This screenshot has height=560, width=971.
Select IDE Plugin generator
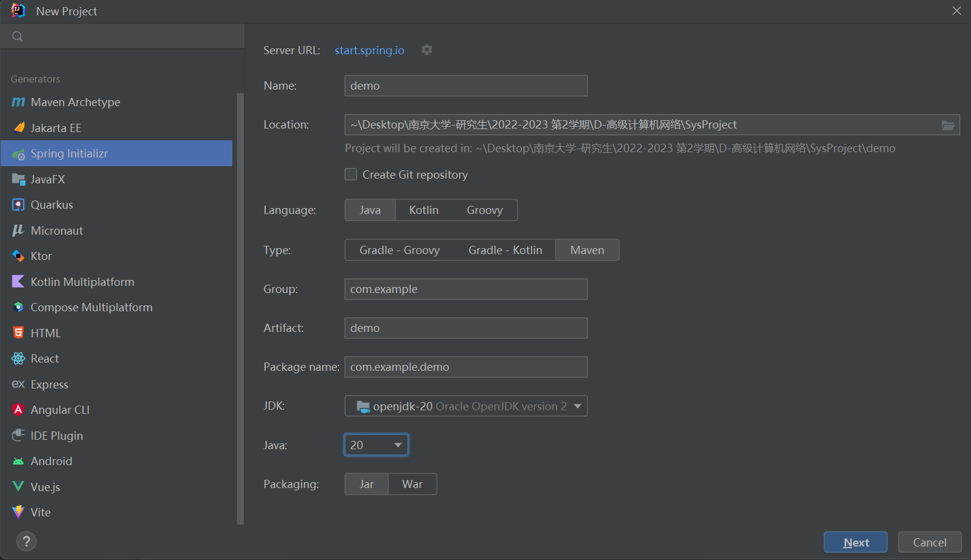117,436
